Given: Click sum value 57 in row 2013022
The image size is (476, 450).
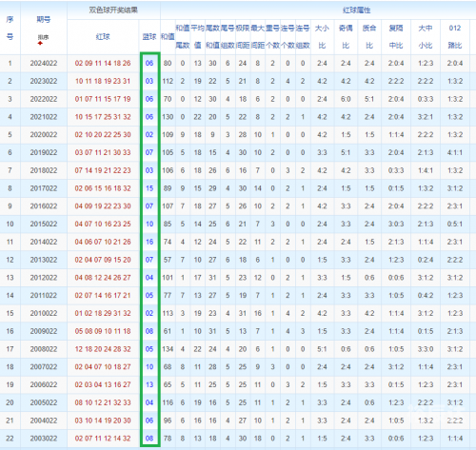Looking at the screenshot, I should coord(168,260).
